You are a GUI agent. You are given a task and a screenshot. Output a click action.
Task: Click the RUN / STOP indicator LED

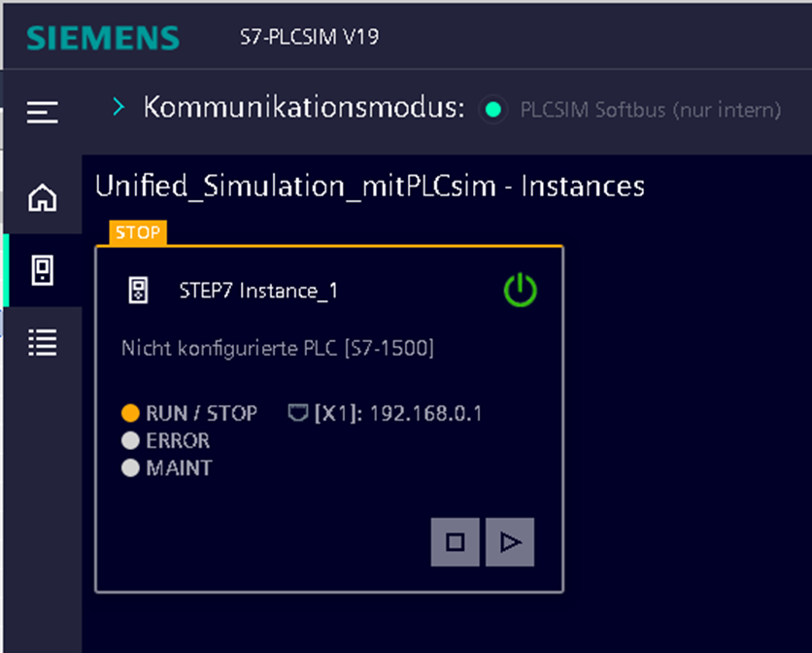[x=130, y=413]
